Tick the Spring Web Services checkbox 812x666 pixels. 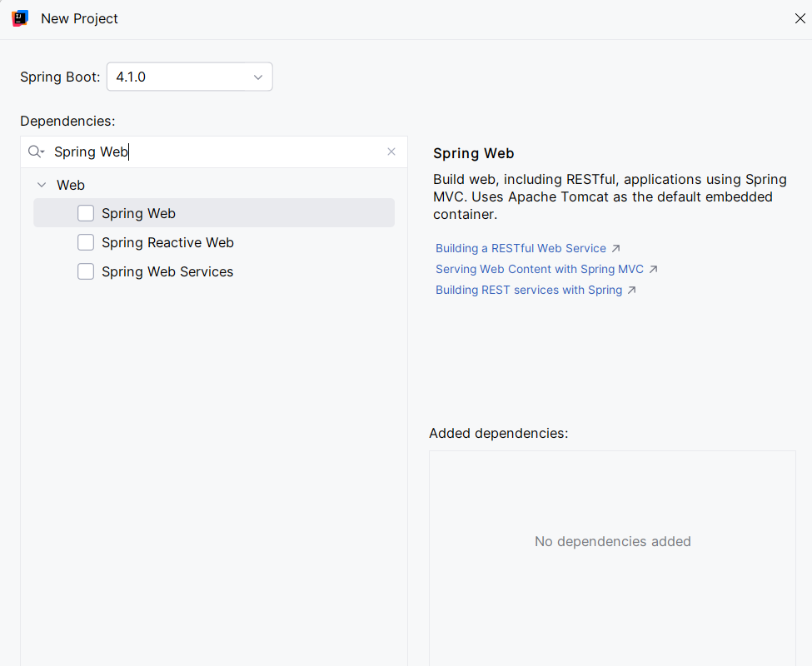86,271
